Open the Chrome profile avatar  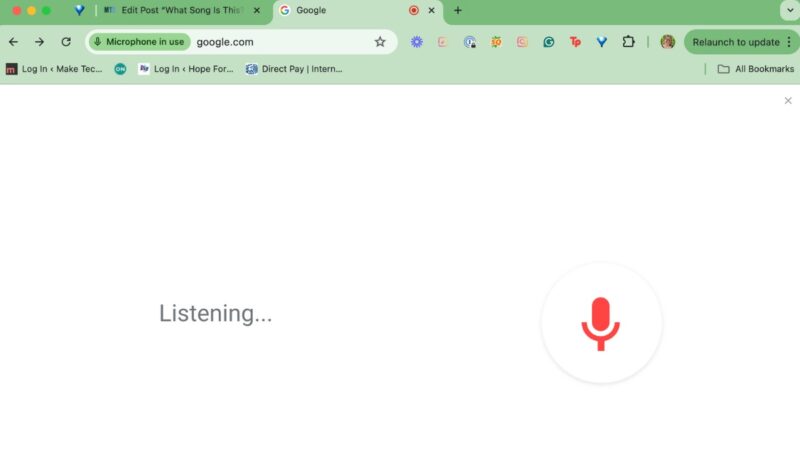tap(667, 42)
